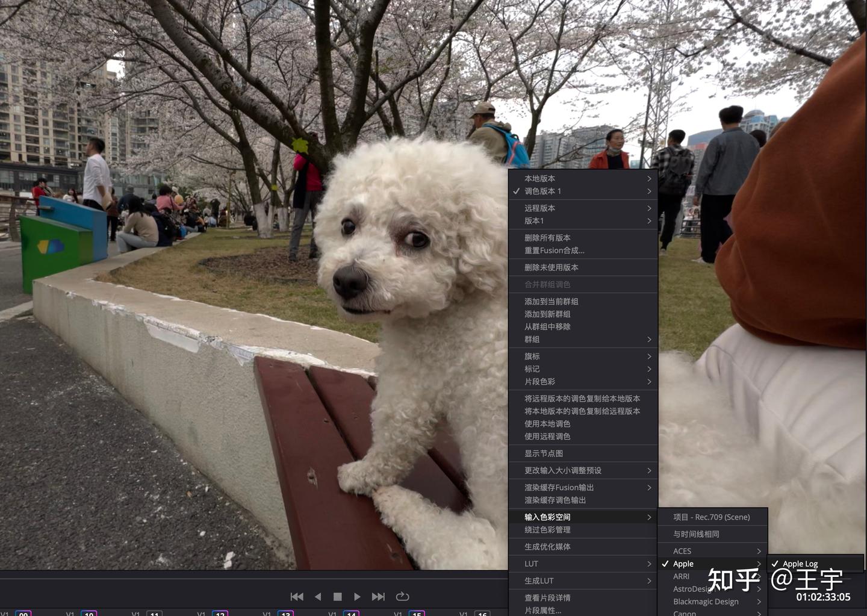Click the reverse play icon
The height and width of the screenshot is (616, 867).
(x=317, y=596)
